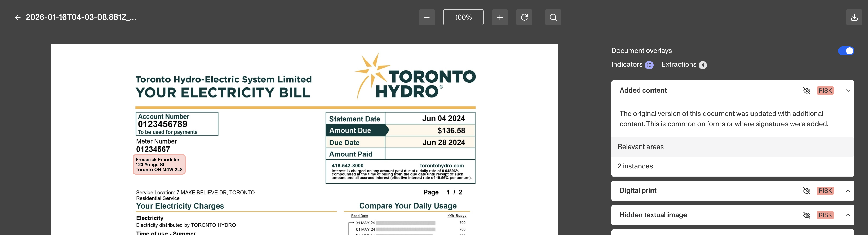Click the RISK badge on Digital print
Viewport: 868px width, 235px height.
click(825, 191)
